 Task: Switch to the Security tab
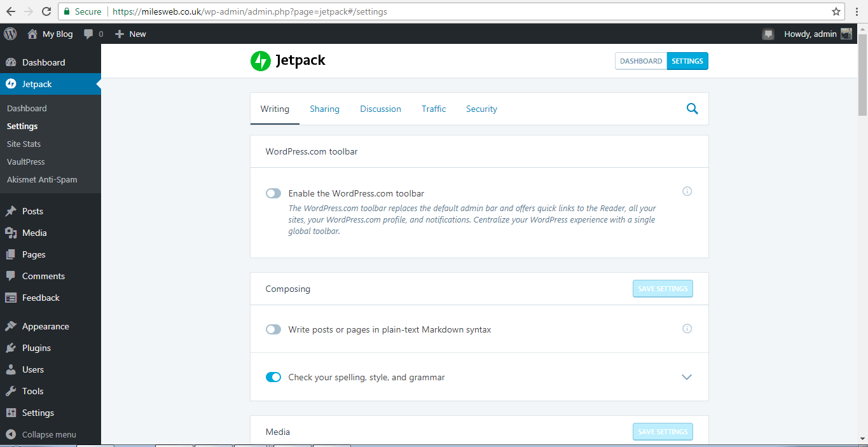tap(481, 109)
